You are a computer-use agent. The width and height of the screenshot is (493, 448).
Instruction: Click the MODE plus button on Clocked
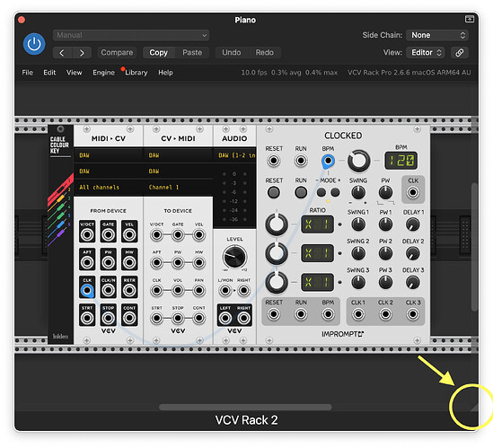pos(335,192)
